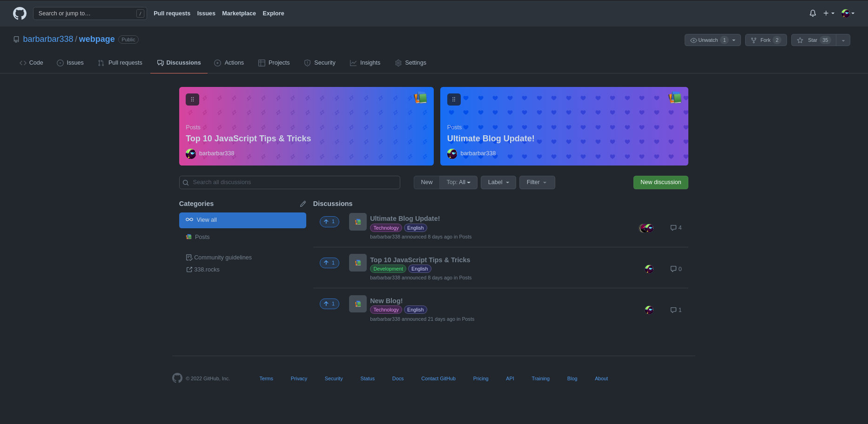Focus the Search all discussions field

[x=289, y=182]
